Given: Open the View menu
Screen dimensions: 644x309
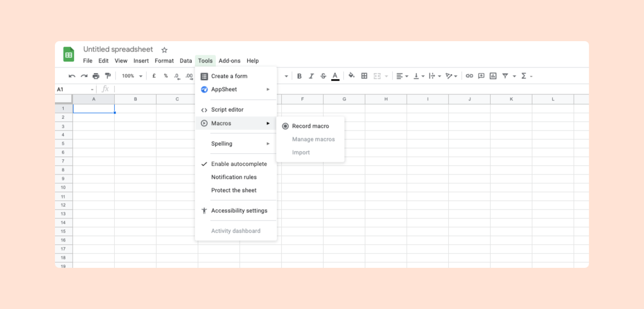Looking at the screenshot, I should point(121,61).
